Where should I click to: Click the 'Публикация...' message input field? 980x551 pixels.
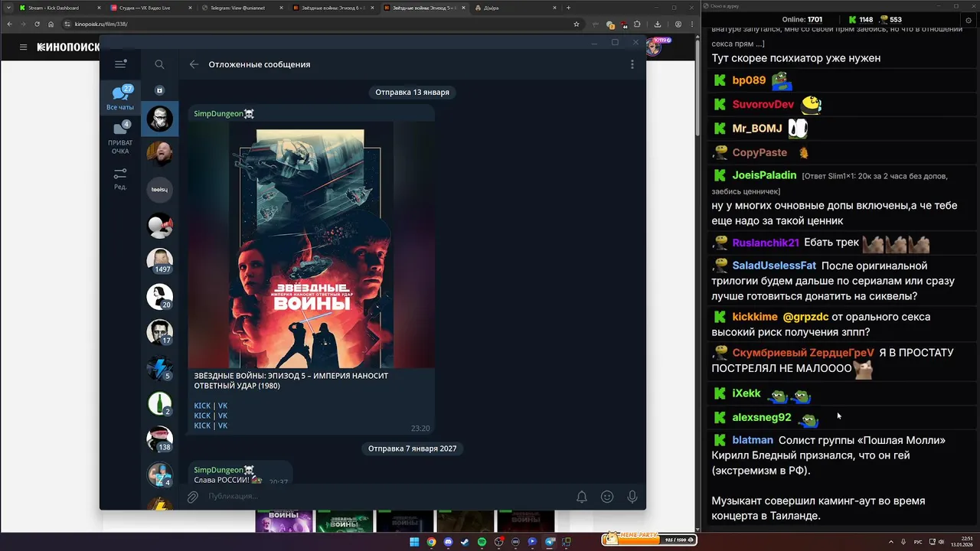point(387,497)
